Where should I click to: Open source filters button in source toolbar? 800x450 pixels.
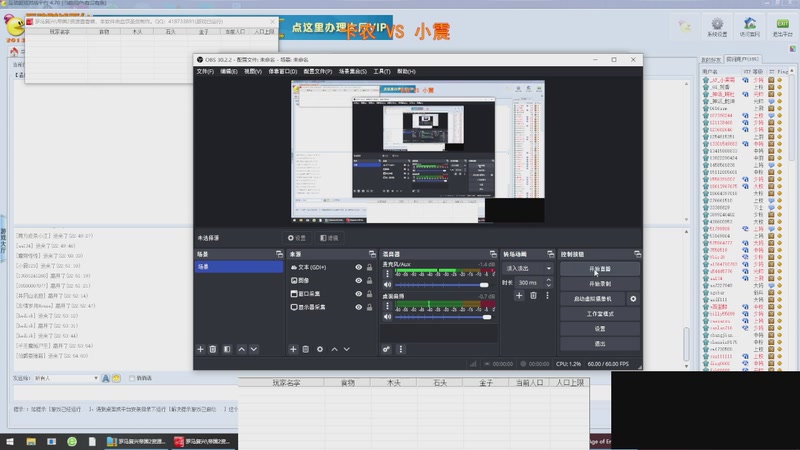(x=329, y=238)
